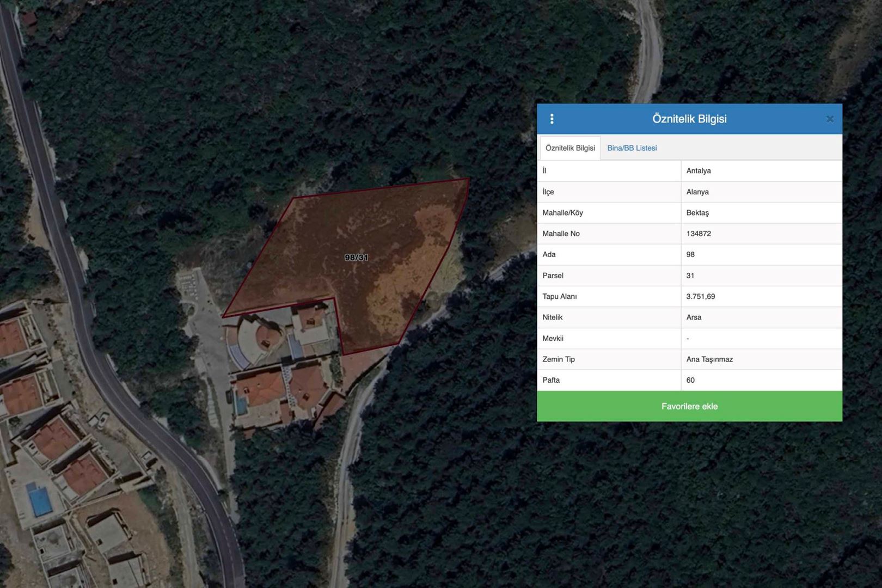Open the three-dot options menu in panel header
This screenshot has height=588, width=882.
(552, 119)
